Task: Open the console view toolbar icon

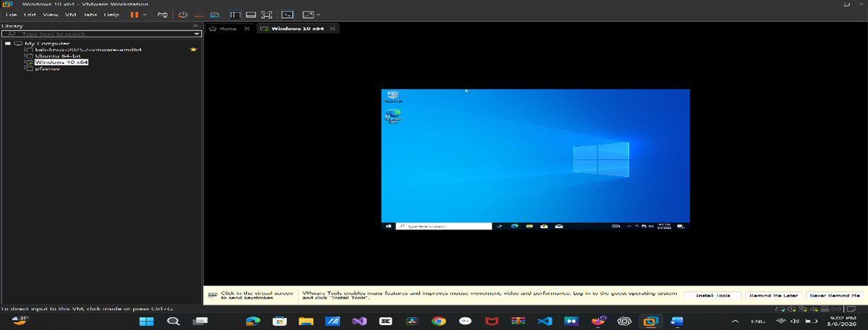Action: pyautogui.click(x=287, y=14)
